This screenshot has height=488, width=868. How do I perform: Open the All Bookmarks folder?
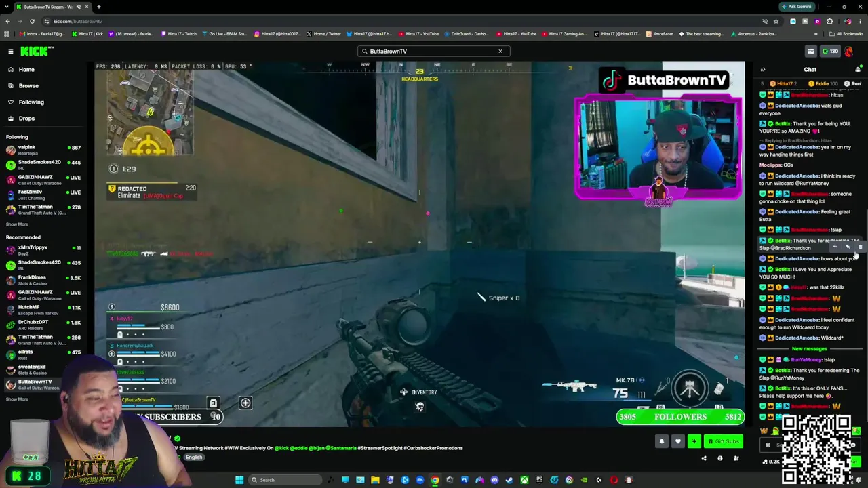click(x=846, y=34)
